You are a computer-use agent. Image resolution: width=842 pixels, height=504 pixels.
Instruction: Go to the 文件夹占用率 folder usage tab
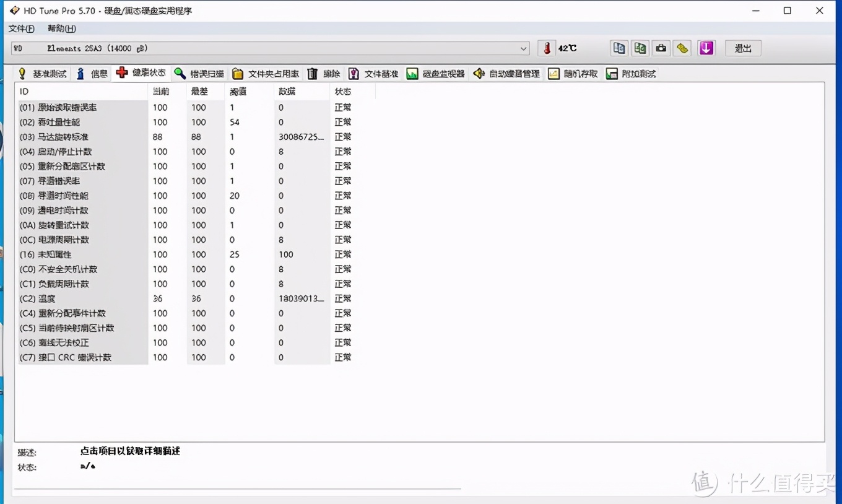click(266, 74)
